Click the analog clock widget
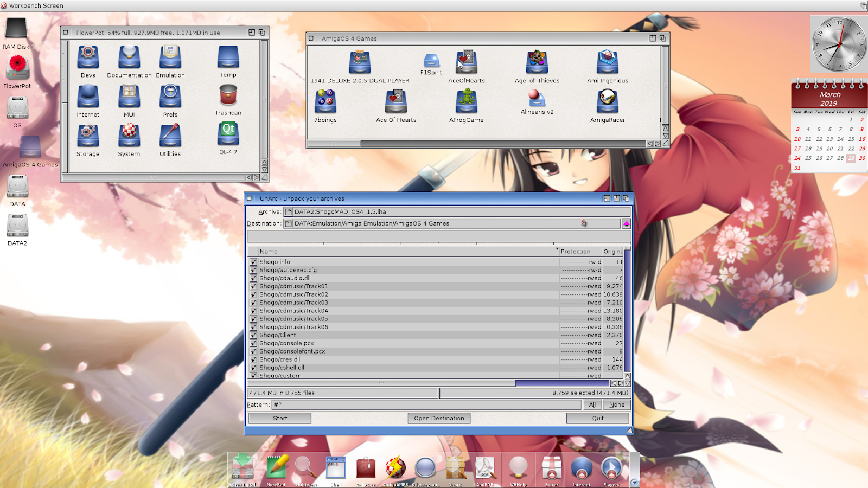This screenshot has height=488, width=868. (839, 44)
